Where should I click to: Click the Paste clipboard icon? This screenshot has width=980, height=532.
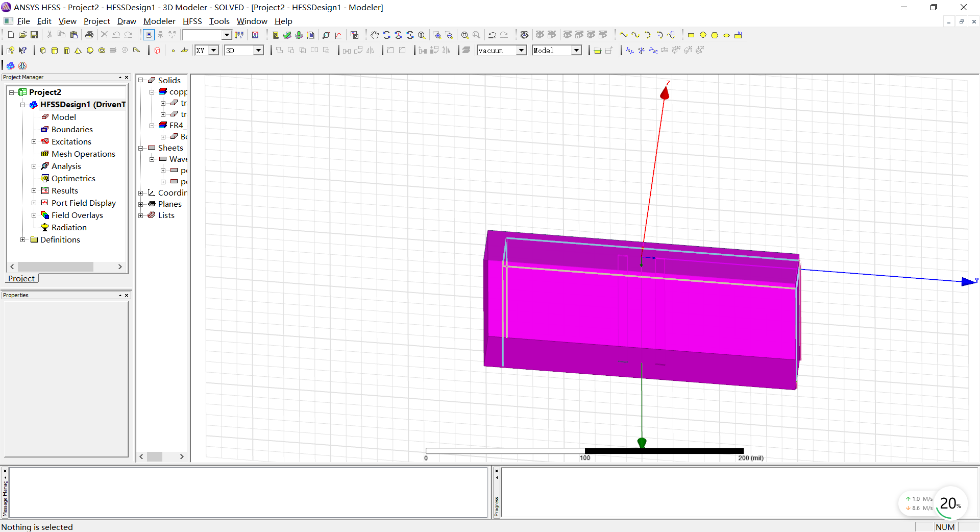click(x=73, y=35)
